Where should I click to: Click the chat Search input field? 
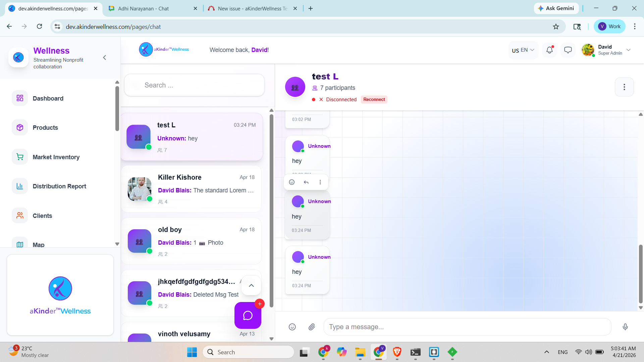(x=195, y=85)
